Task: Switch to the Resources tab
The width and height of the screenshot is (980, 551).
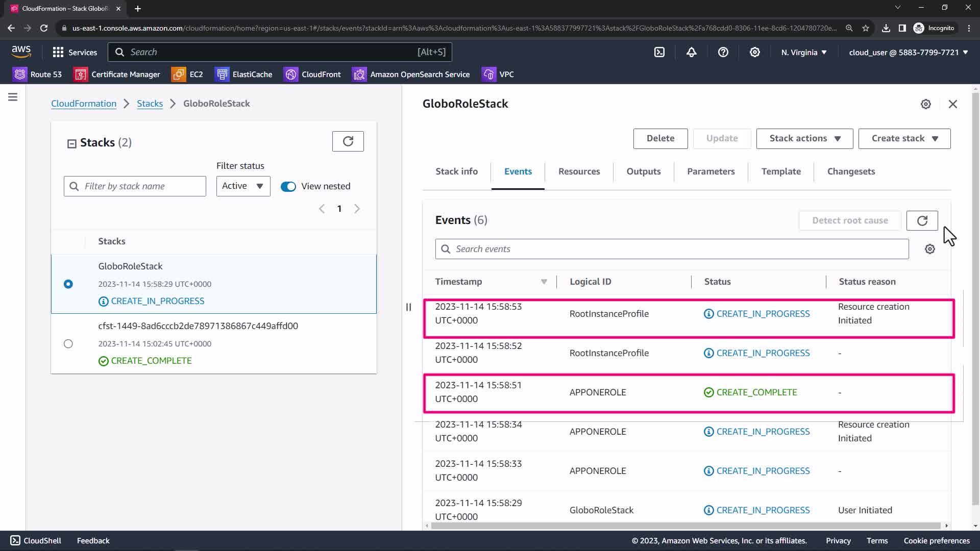Action: [579, 171]
